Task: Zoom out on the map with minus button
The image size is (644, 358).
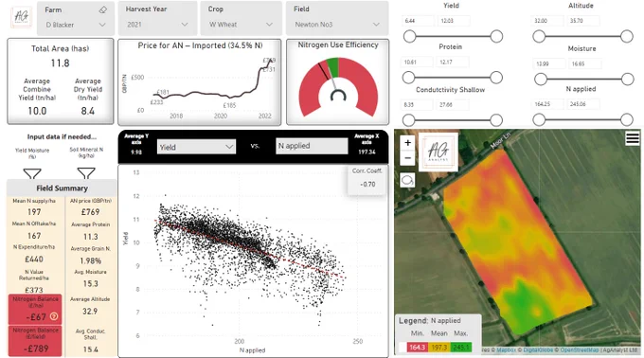Action: click(407, 157)
